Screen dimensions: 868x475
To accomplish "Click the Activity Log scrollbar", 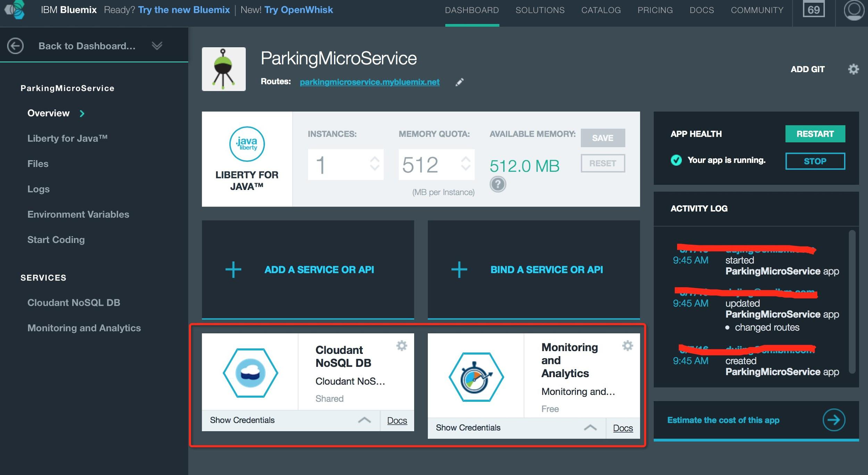I will (852, 301).
